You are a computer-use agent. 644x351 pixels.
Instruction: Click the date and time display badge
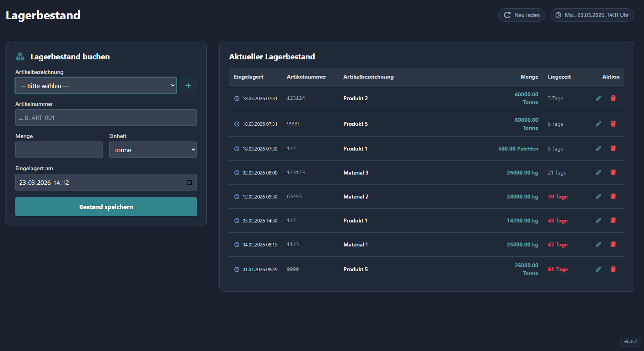(592, 15)
